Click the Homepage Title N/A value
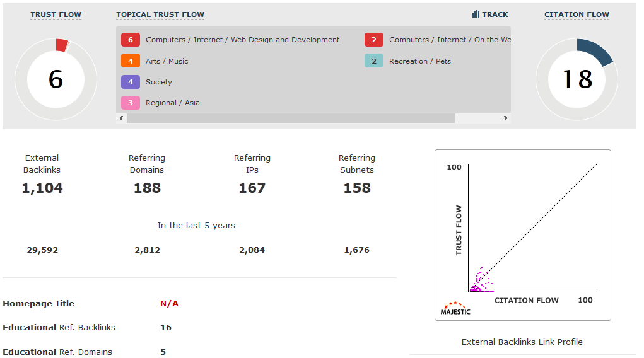Viewport: 644px width, 358px height. coord(169,304)
